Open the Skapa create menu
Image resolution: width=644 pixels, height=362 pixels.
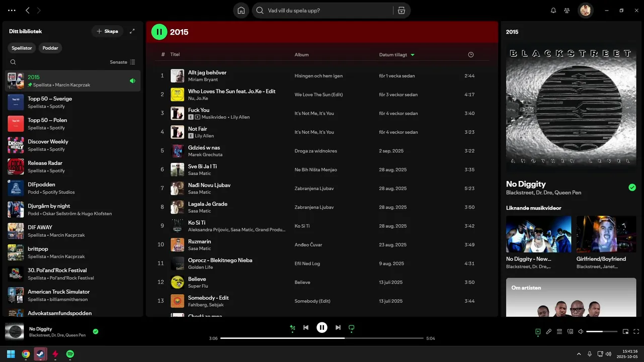pos(107,31)
